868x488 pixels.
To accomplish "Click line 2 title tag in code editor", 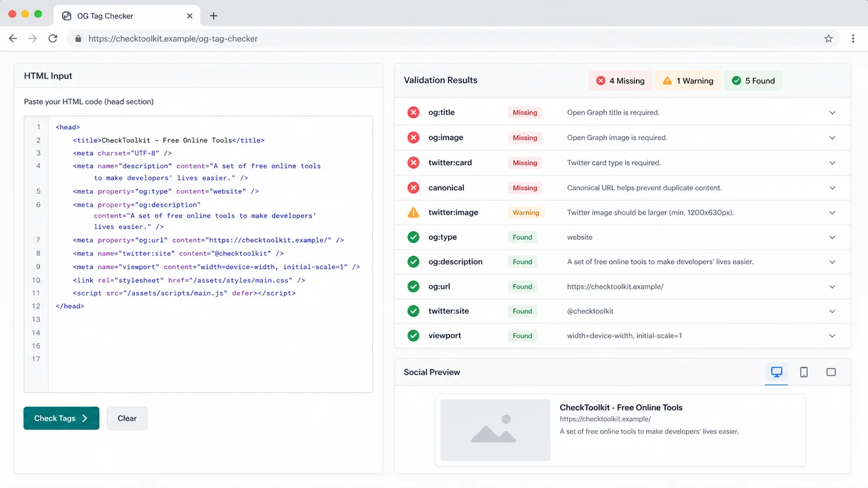I will click(169, 140).
